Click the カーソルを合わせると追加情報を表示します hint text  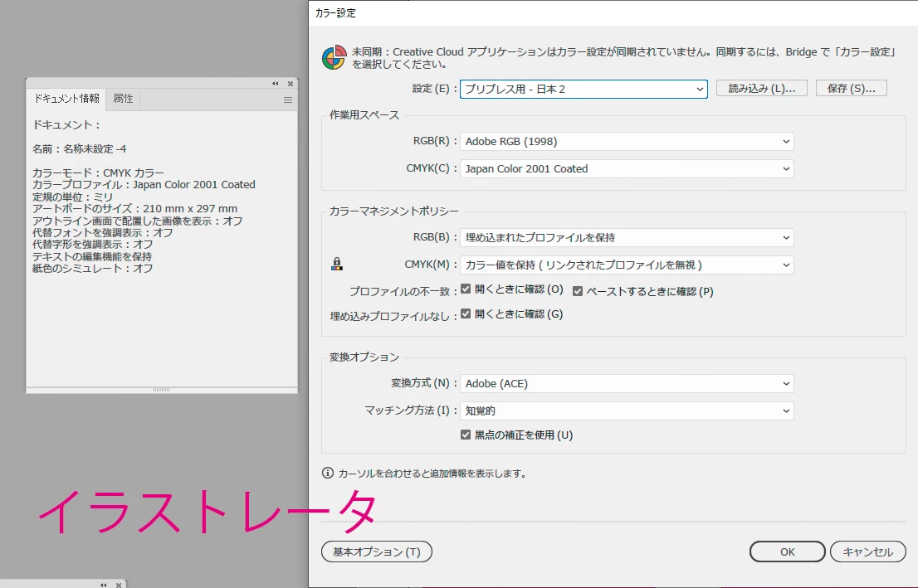click(432, 474)
